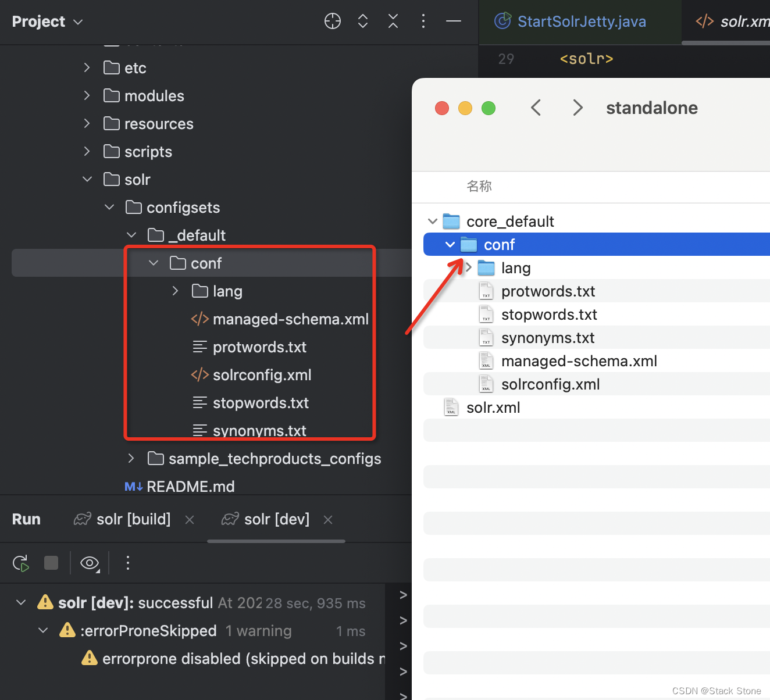
Task: Select solrconfig.xml in Project tree
Action: click(x=262, y=375)
